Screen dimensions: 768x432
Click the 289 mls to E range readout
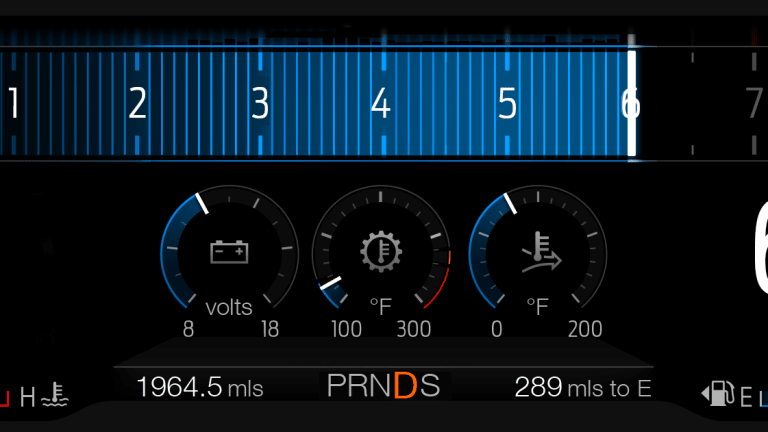point(583,387)
